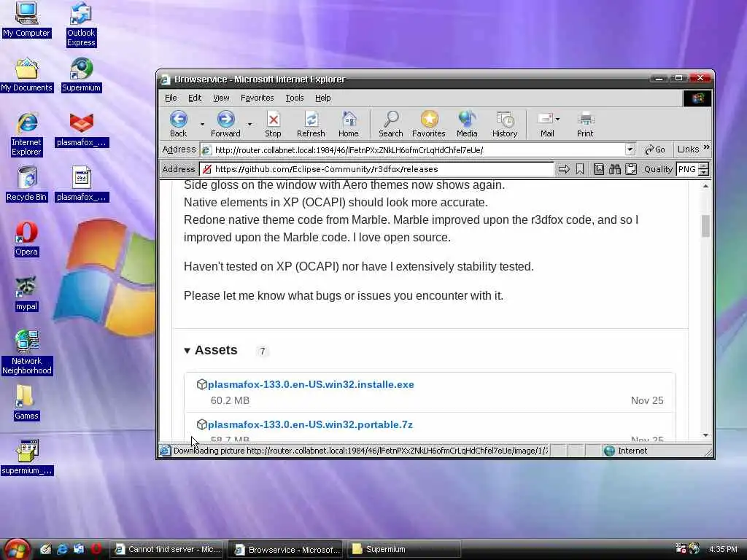Click the scrollbar down arrow
Image resolution: width=747 pixels, height=560 pixels.
[705, 435]
